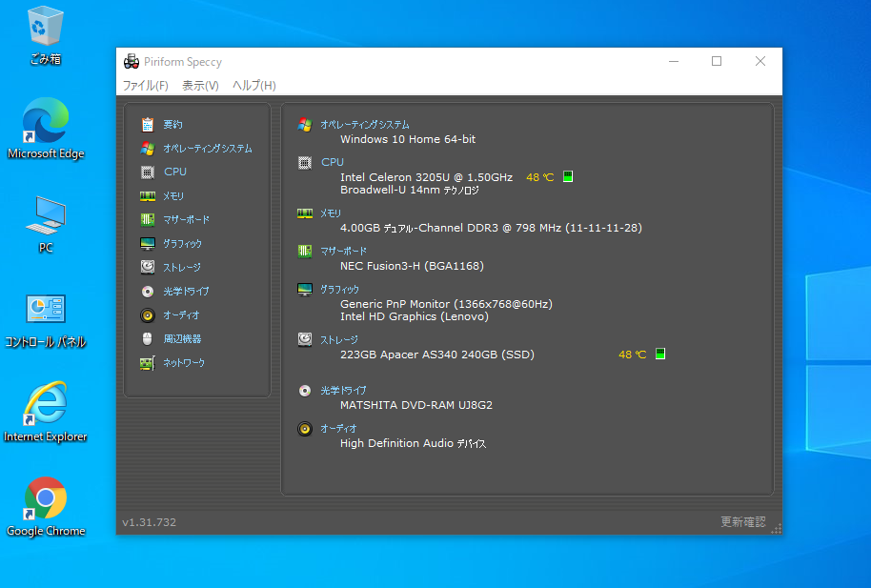The width and height of the screenshot is (871, 588).
Task: Click the graphics monitor icon in summary panel
Action: click(x=304, y=290)
